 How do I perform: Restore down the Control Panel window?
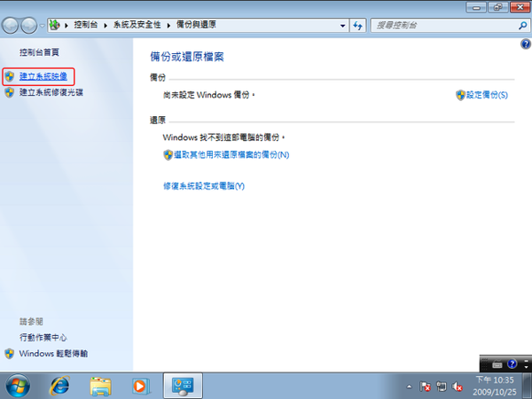click(x=497, y=7)
